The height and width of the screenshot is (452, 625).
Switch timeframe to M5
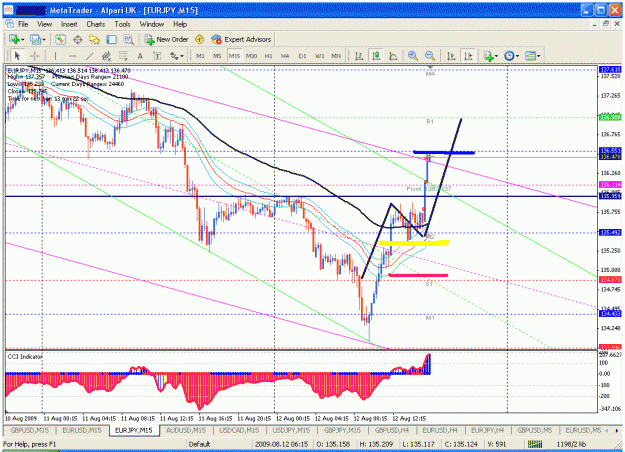click(x=217, y=56)
